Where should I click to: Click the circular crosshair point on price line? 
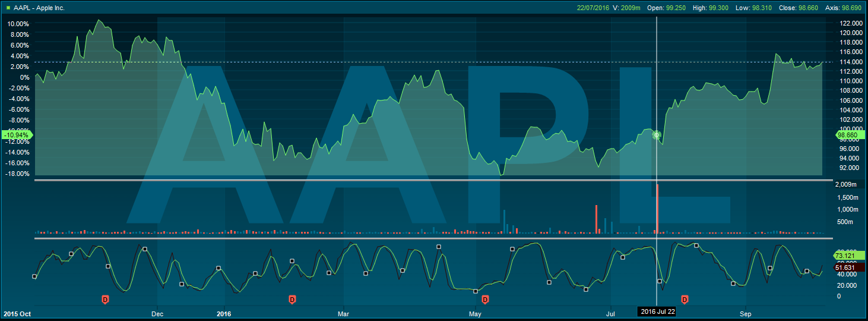(x=657, y=135)
